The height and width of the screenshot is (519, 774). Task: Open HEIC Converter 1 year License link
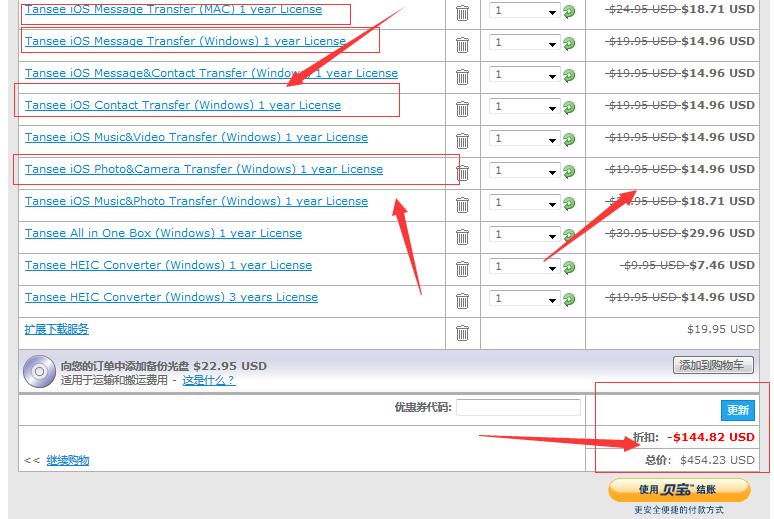168,265
